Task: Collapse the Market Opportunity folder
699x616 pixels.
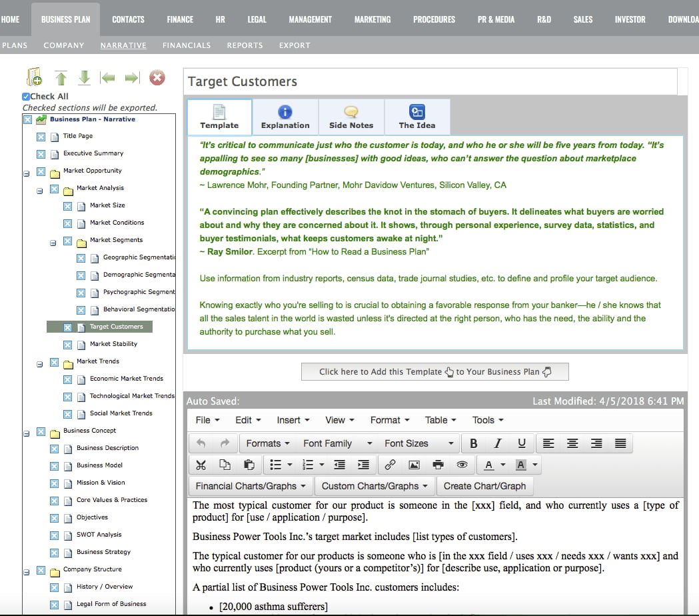Action: 26,173
